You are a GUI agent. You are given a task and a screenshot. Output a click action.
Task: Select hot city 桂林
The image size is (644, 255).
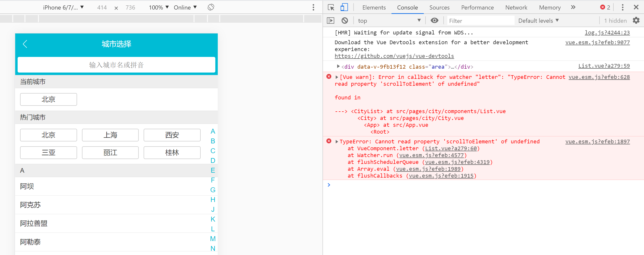[172, 152]
